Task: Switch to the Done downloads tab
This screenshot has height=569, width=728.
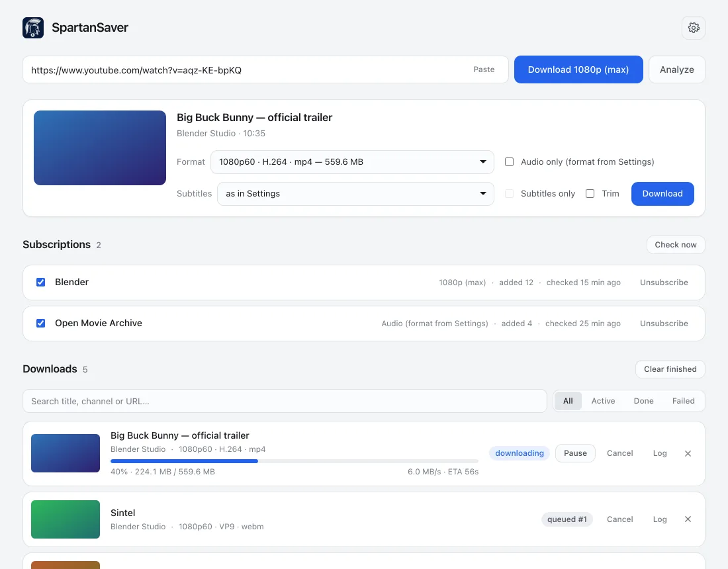Action: click(x=643, y=401)
